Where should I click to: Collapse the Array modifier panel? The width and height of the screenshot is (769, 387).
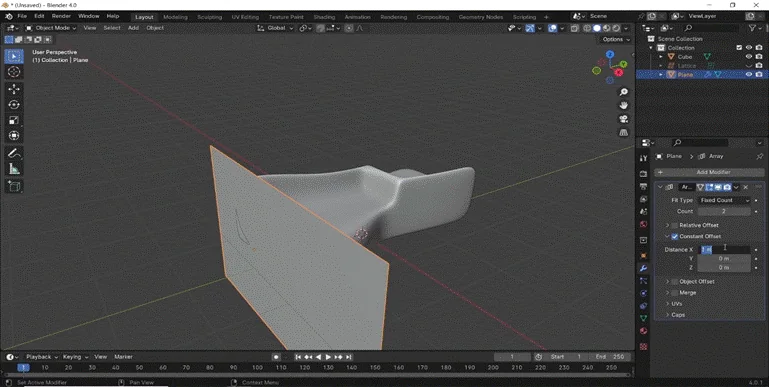click(x=660, y=187)
